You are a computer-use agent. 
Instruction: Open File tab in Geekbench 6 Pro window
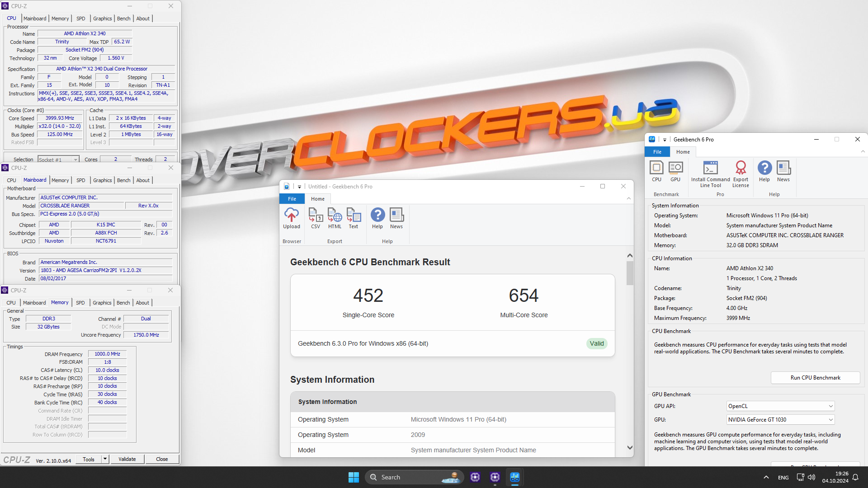point(657,152)
